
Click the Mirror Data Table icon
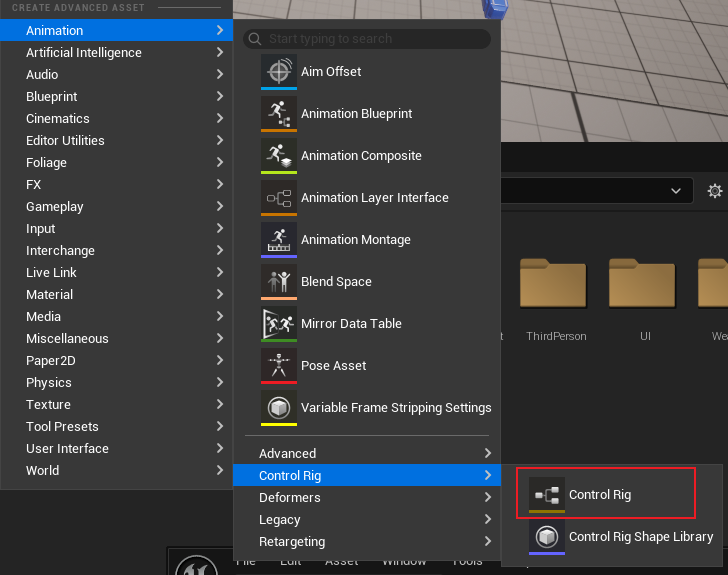point(279,324)
